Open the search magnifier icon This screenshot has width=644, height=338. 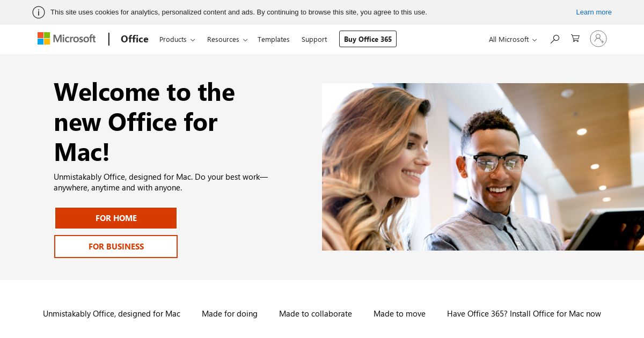pos(555,39)
